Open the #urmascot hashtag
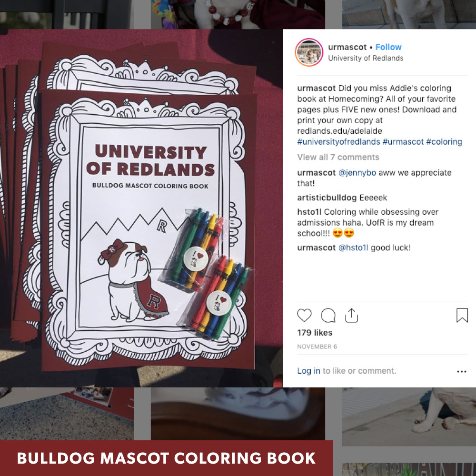The width and height of the screenshot is (476, 476). 403,142
